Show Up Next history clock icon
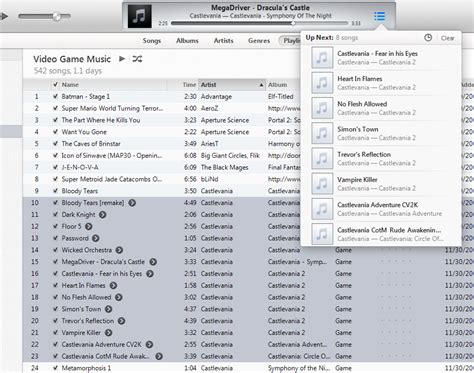The height and width of the screenshot is (373, 474). point(428,38)
